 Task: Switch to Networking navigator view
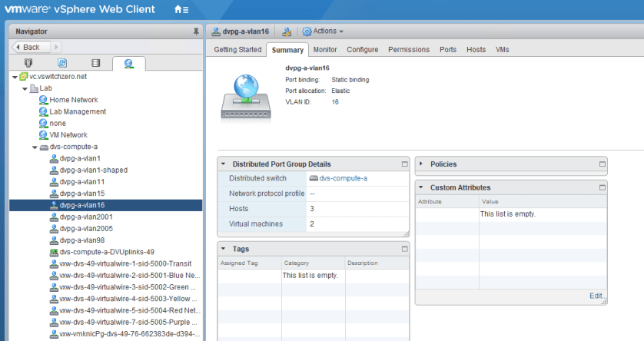point(128,63)
